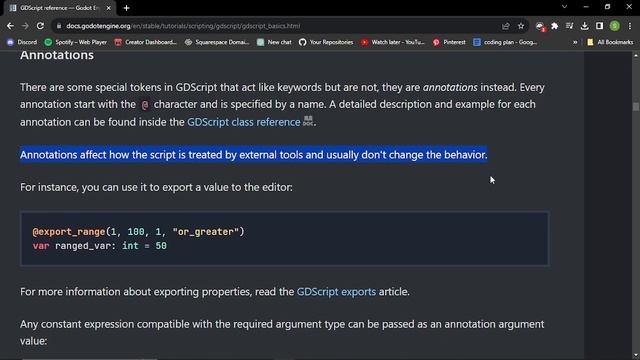Image resolution: width=640 pixels, height=360 pixels.
Task: Open the tab search chevron
Action: (x=564, y=7)
